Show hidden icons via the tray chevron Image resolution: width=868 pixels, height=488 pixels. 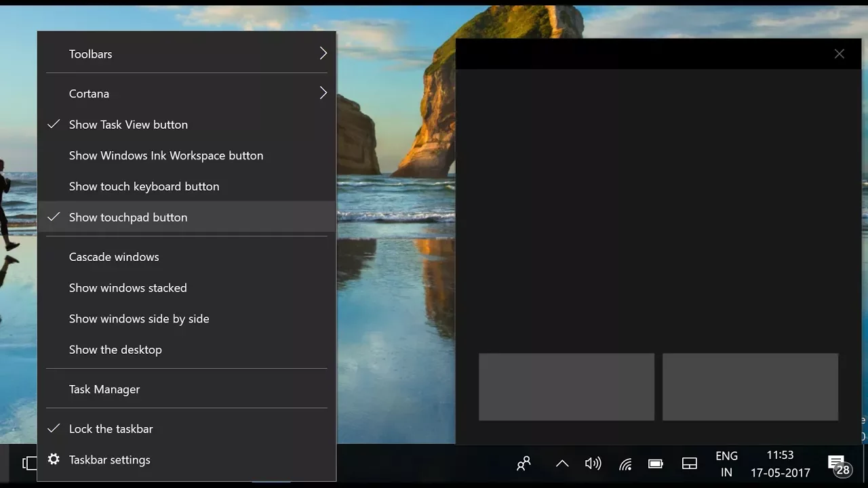(561, 464)
